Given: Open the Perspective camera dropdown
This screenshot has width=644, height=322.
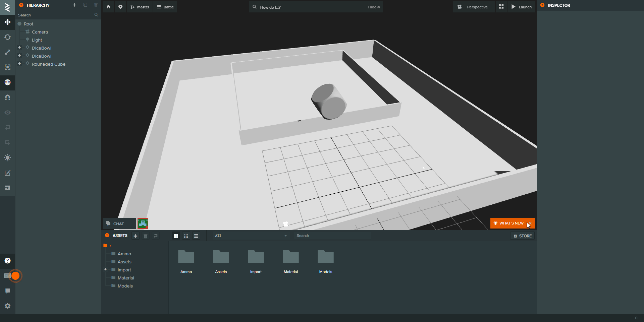Looking at the screenshot, I should click(474, 7).
